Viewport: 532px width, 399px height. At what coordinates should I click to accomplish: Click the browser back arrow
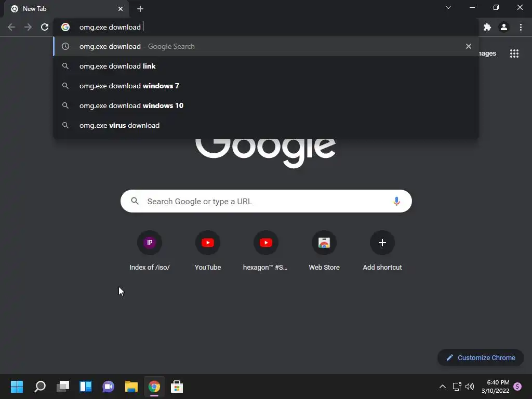pos(11,27)
